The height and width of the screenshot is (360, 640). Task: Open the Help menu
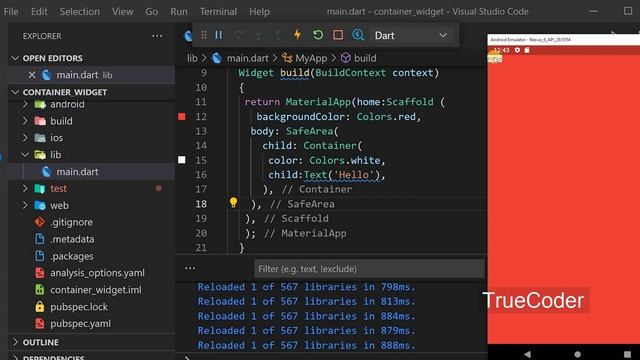259,12
